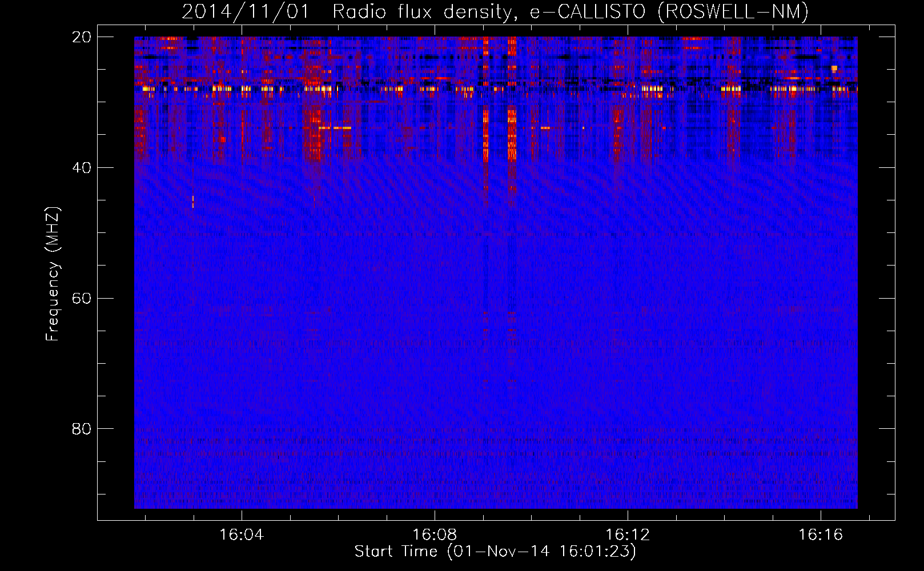Click the 16:08 time tick label
This screenshot has width=924, height=571.
pos(435,535)
